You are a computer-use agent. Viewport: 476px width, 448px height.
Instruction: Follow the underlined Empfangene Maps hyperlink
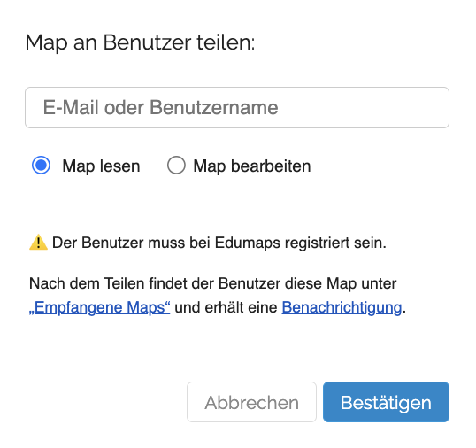pos(100,307)
